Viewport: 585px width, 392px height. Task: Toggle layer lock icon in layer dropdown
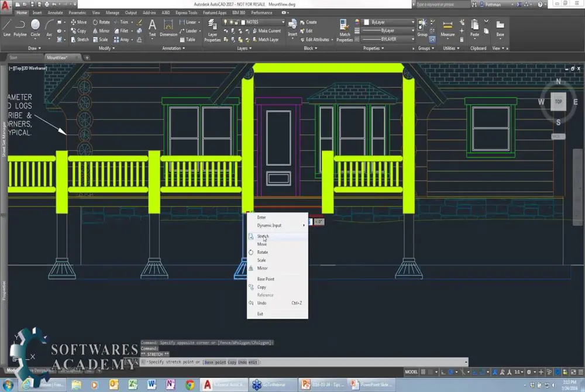click(x=236, y=22)
